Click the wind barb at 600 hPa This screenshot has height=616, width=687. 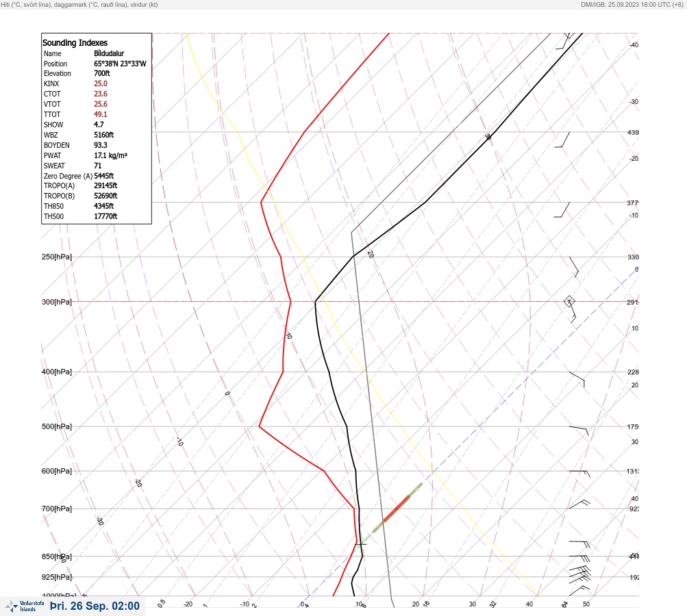pyautogui.click(x=579, y=473)
